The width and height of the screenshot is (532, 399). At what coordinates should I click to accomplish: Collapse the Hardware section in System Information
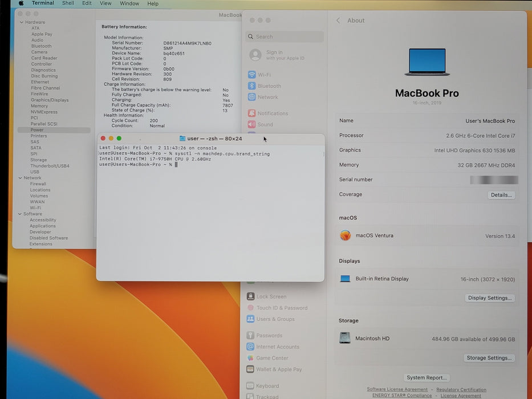coord(22,22)
